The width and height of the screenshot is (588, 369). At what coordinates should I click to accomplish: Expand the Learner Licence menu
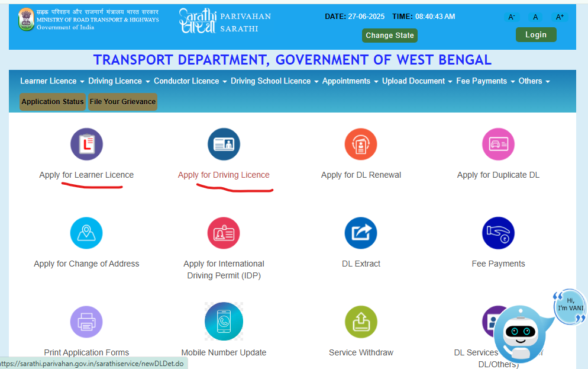[52, 81]
